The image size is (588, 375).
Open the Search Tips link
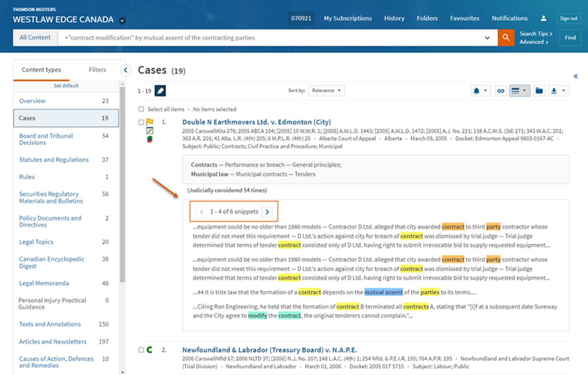coord(536,34)
